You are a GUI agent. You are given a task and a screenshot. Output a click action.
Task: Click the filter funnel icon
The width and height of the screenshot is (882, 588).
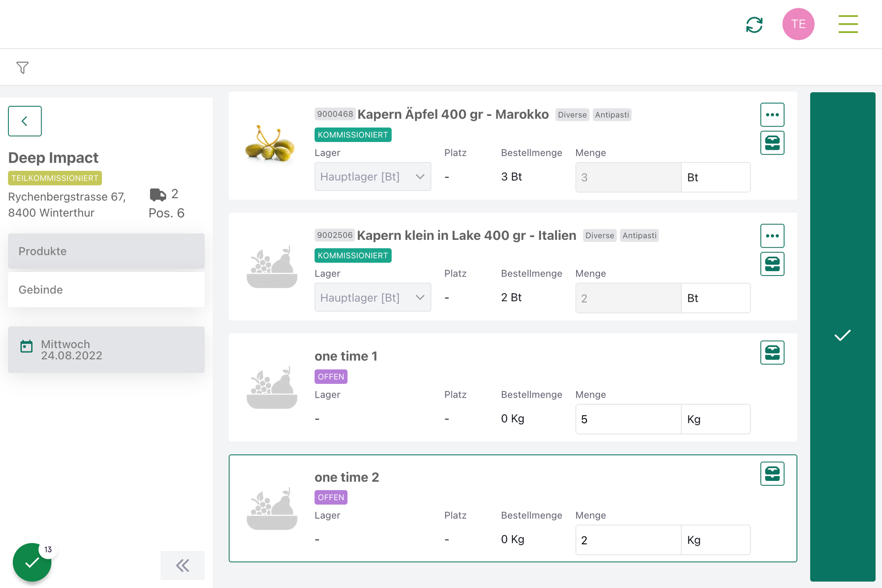22,67
